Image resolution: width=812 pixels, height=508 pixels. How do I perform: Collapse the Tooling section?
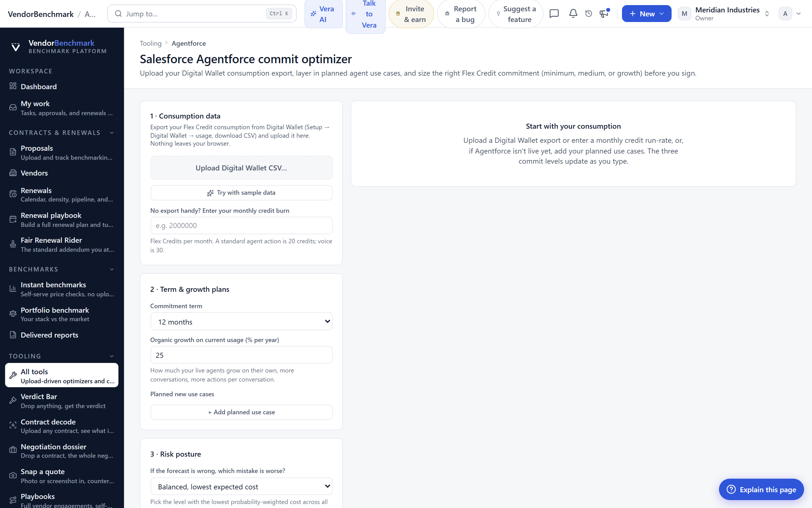tap(112, 356)
